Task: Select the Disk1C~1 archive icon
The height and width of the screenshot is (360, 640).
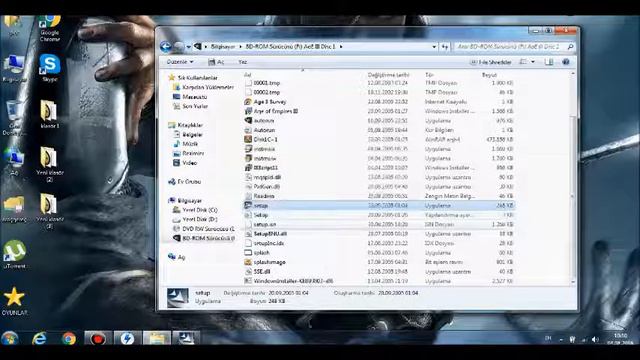Action: point(248,139)
